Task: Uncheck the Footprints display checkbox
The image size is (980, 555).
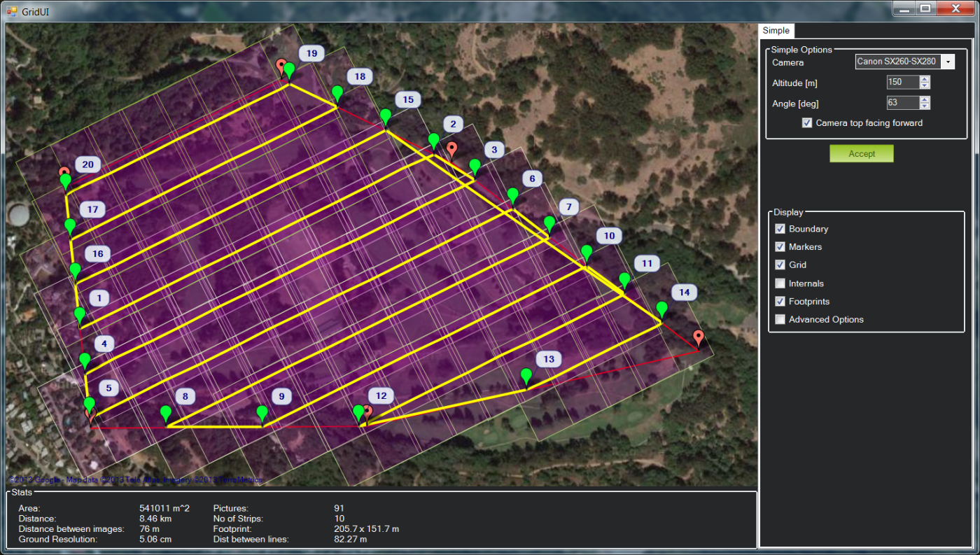Action: coord(780,302)
